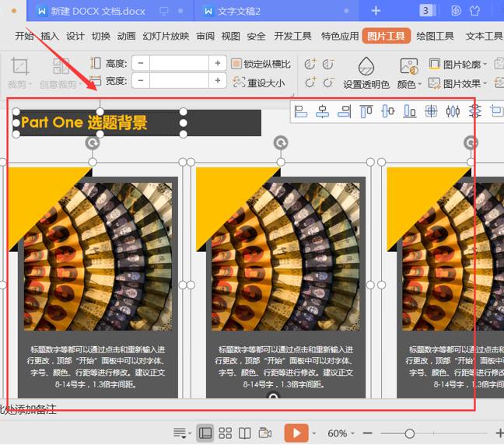Click Set Transparent Color (设置透明色)
The image size is (504, 445).
pyautogui.click(x=366, y=73)
